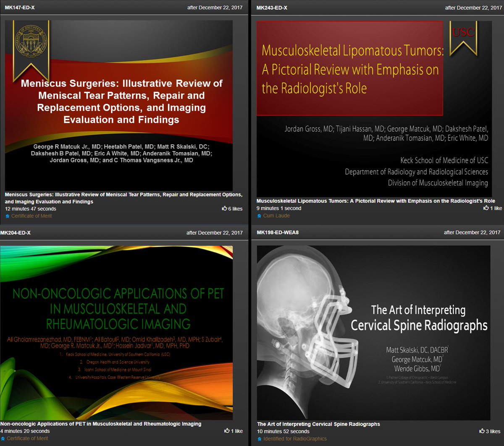Click the Certificate of Merit ribbon icon for MK147
Image resolution: width=504 pixels, height=446 pixels.
click(7, 216)
